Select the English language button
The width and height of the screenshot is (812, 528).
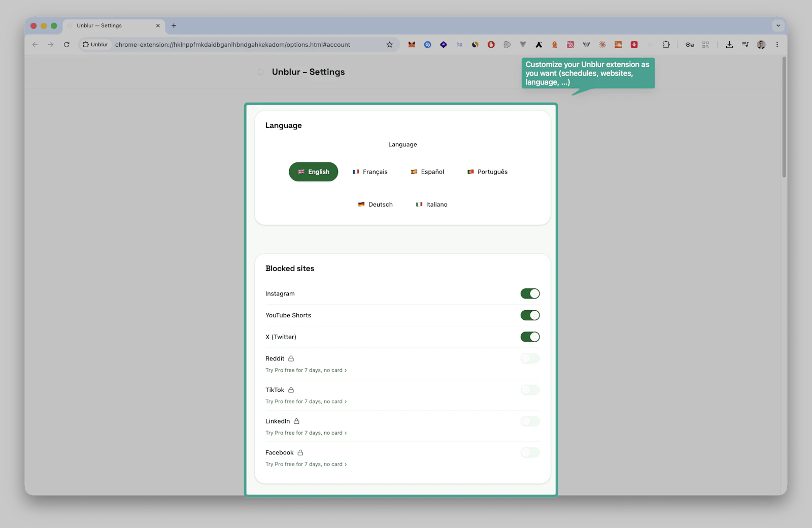click(314, 172)
